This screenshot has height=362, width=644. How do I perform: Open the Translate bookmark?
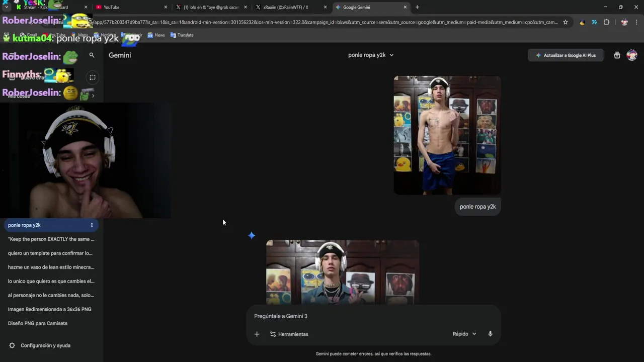coord(182,35)
